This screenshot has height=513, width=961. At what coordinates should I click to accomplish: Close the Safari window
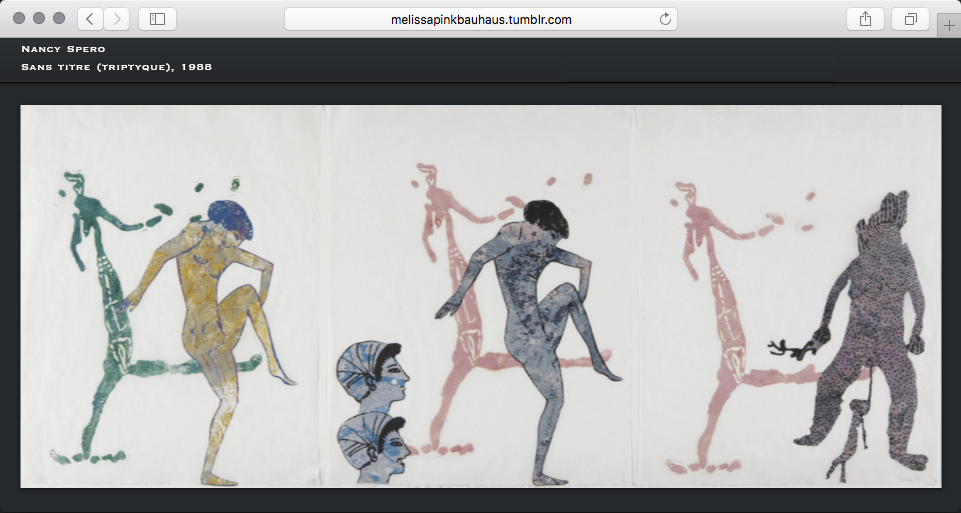[x=19, y=19]
